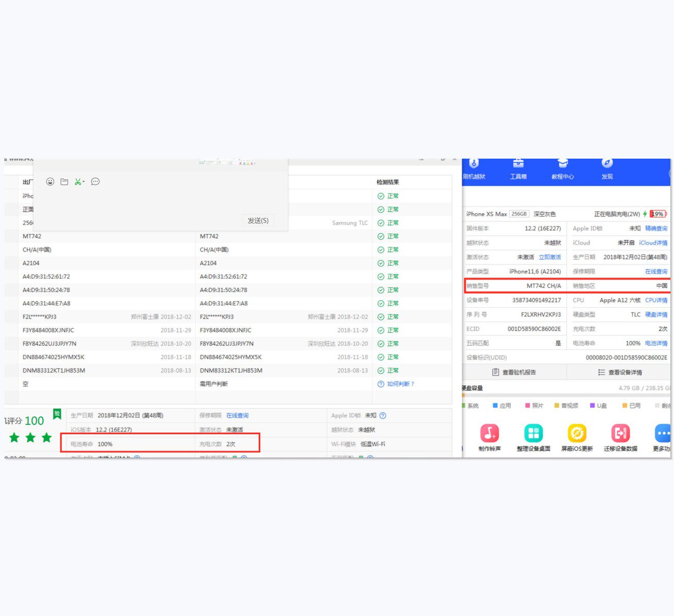
Task: Click the green 验 badge near the score
Action: 57,414
